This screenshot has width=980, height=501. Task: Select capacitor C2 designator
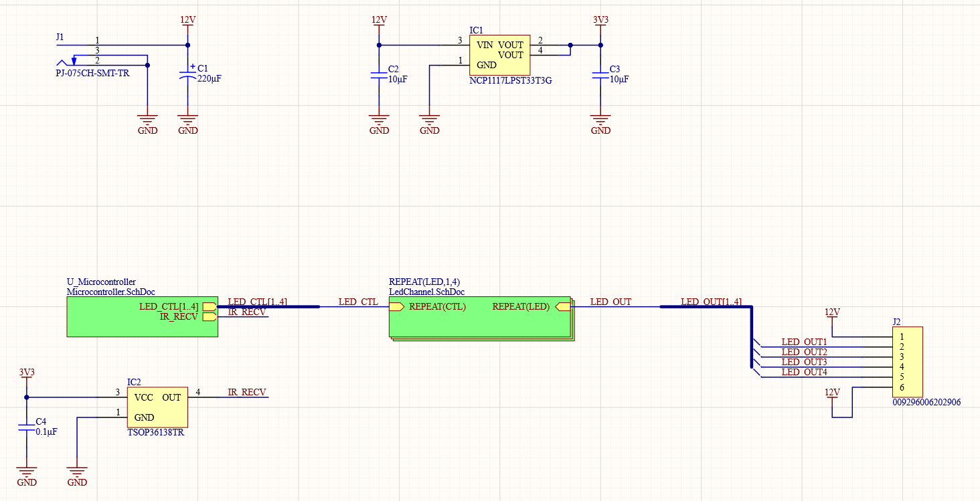click(x=393, y=69)
